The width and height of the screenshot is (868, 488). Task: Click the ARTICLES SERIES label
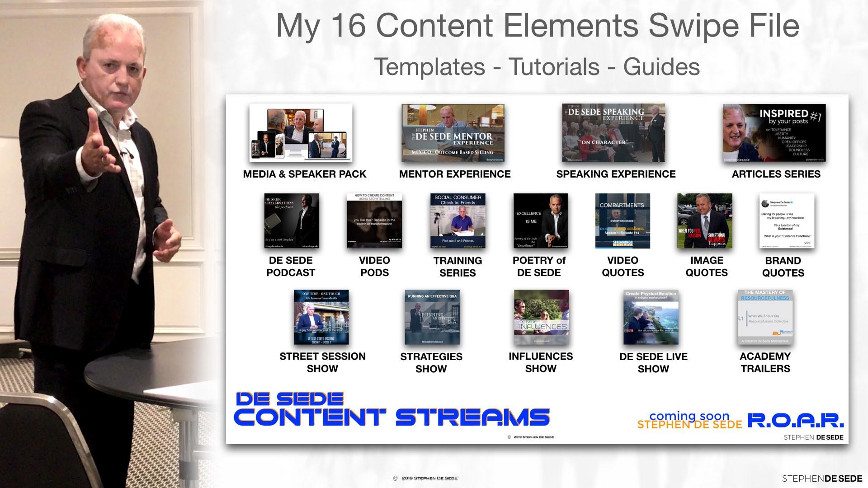click(x=776, y=174)
